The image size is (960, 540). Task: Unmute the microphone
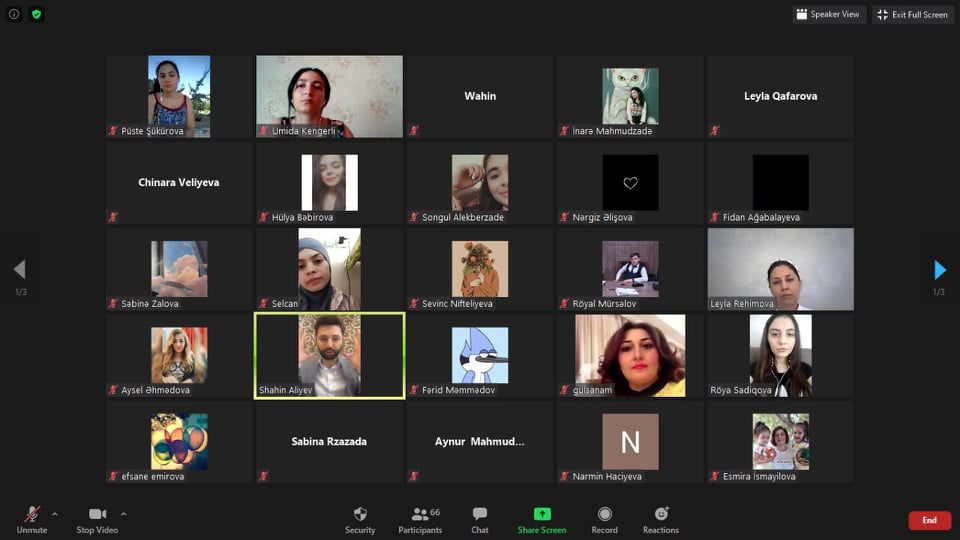[x=32, y=514]
